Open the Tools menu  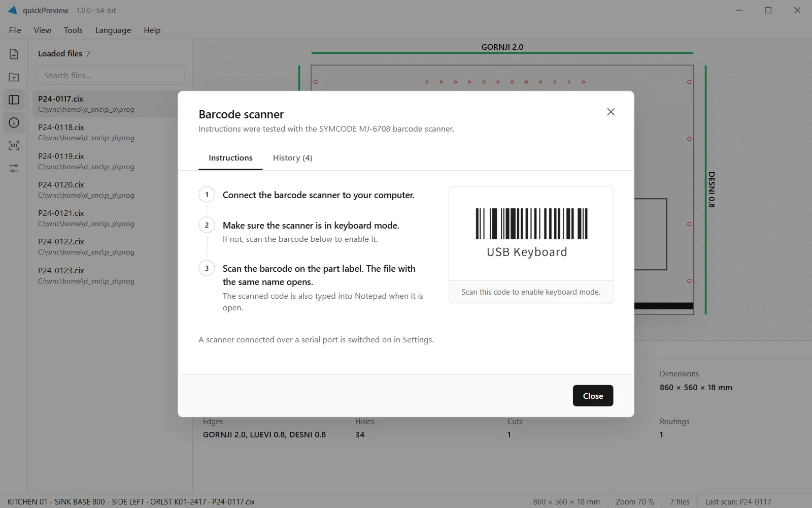tap(73, 30)
